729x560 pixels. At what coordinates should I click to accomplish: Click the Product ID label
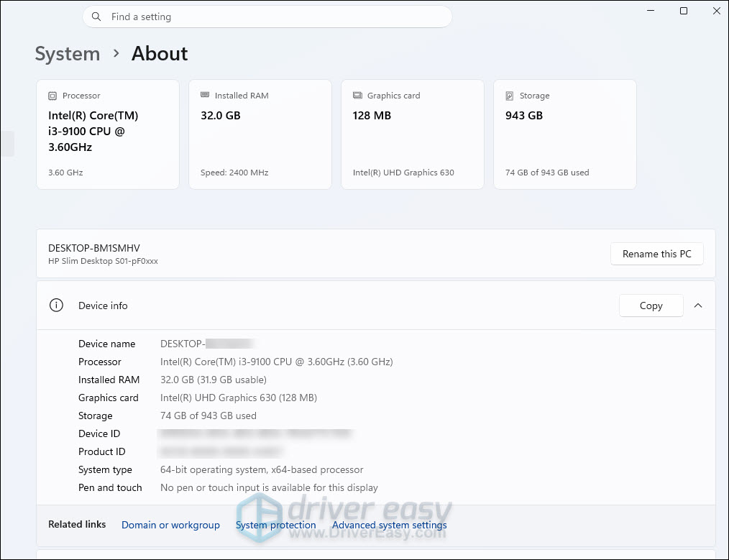coord(102,451)
